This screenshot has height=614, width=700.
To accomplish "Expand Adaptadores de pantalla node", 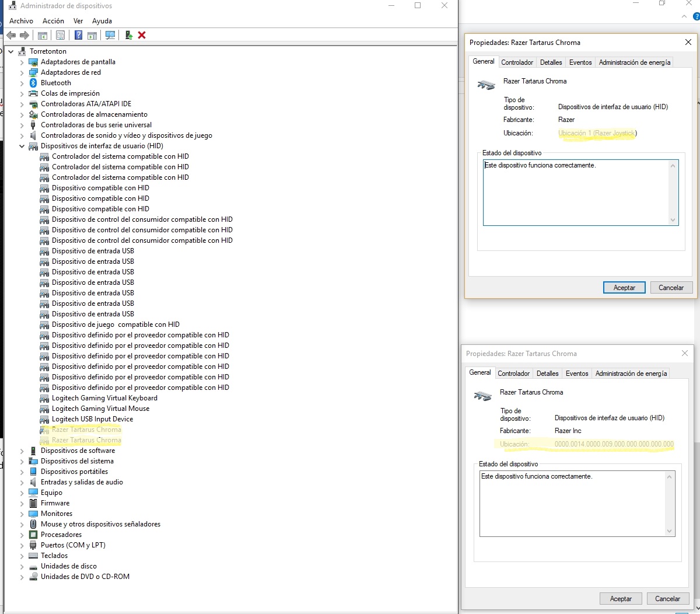I will pyautogui.click(x=22, y=62).
